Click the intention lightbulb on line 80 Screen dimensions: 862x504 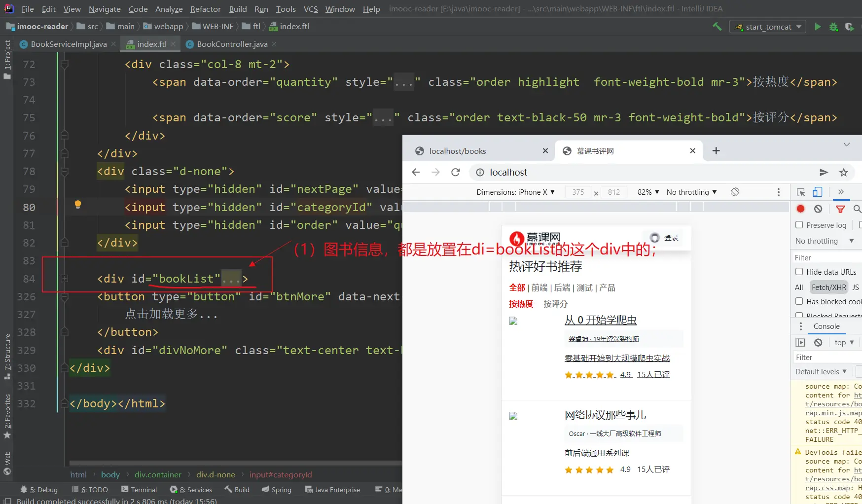tap(77, 205)
